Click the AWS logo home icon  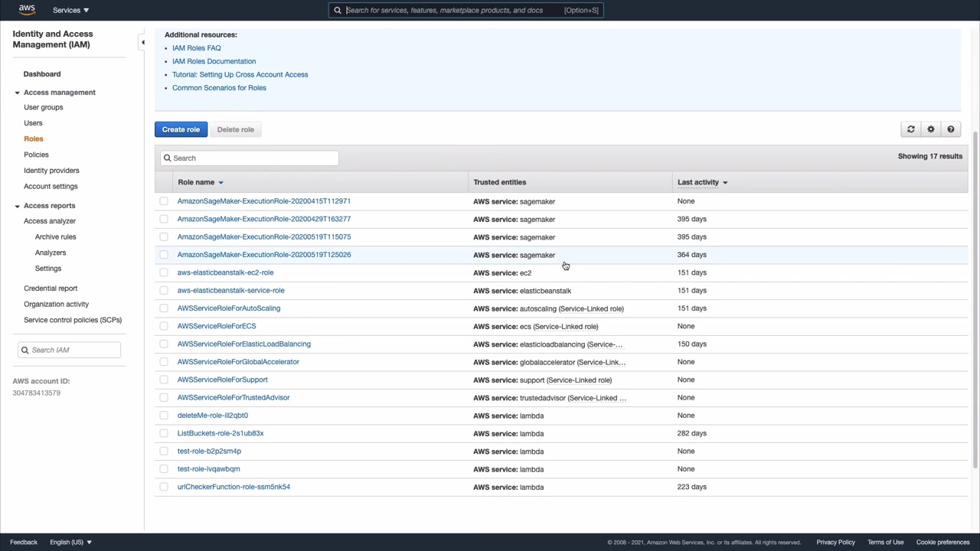[27, 10]
